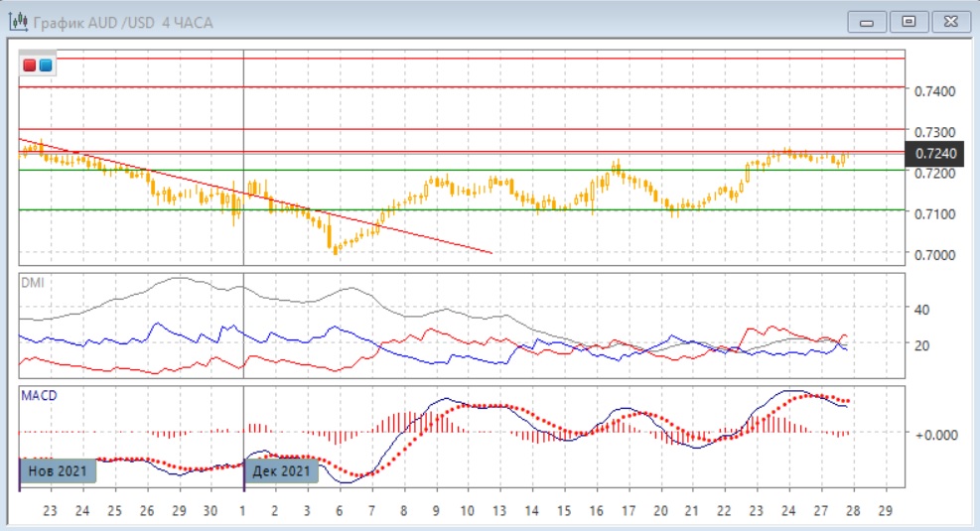Click the 0.7400 price axis label
Image resolution: width=980 pixels, height=531 pixels.
point(933,91)
